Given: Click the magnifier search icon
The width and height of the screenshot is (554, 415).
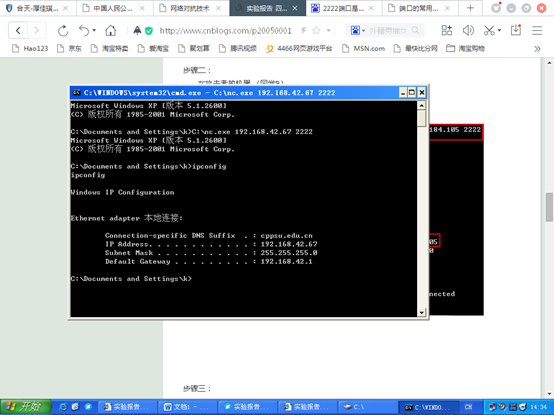Looking at the screenshot, I should 416,31.
